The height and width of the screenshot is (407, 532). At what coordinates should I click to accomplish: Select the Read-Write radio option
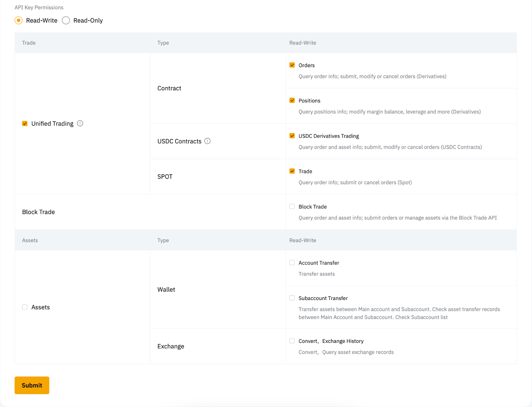tap(19, 20)
